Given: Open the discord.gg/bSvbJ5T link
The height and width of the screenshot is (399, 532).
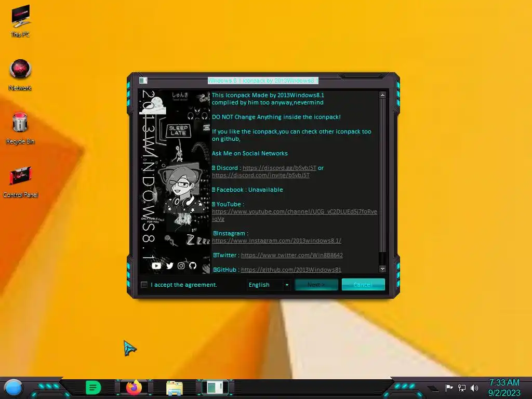Looking at the screenshot, I should click(279, 168).
